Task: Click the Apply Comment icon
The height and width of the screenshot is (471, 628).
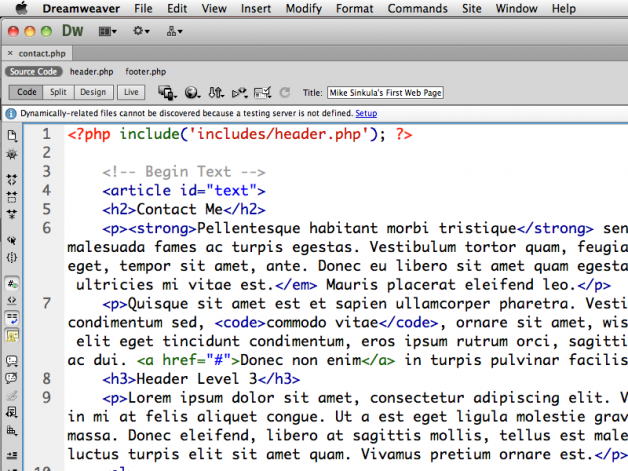Action: (12, 361)
